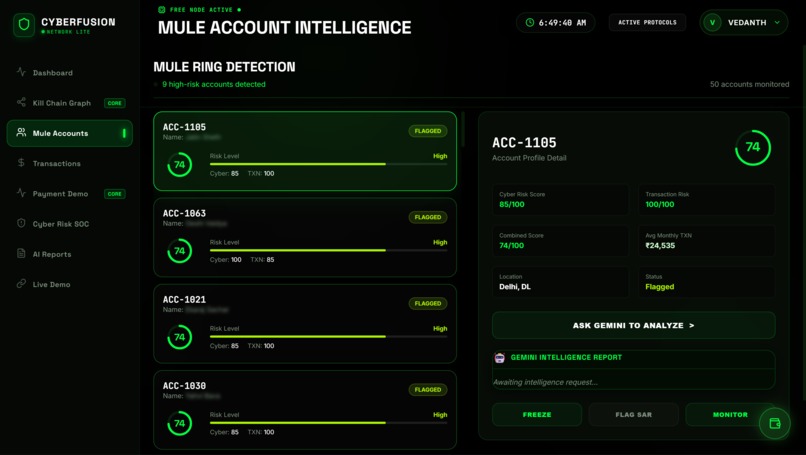Click the Freeze button
This screenshot has width=806, height=455.
coord(537,414)
